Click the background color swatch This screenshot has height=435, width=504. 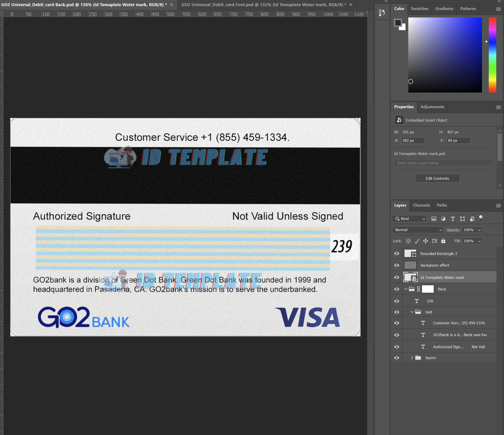(x=403, y=27)
